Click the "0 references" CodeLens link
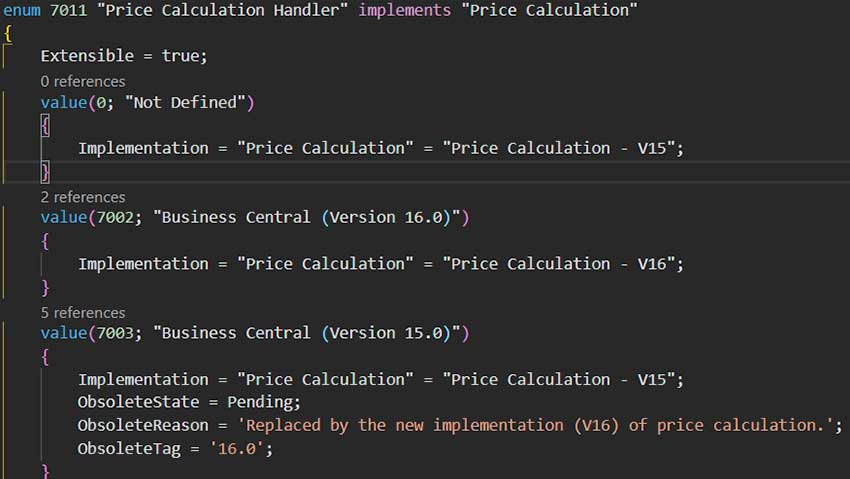850x479 pixels. coord(83,81)
